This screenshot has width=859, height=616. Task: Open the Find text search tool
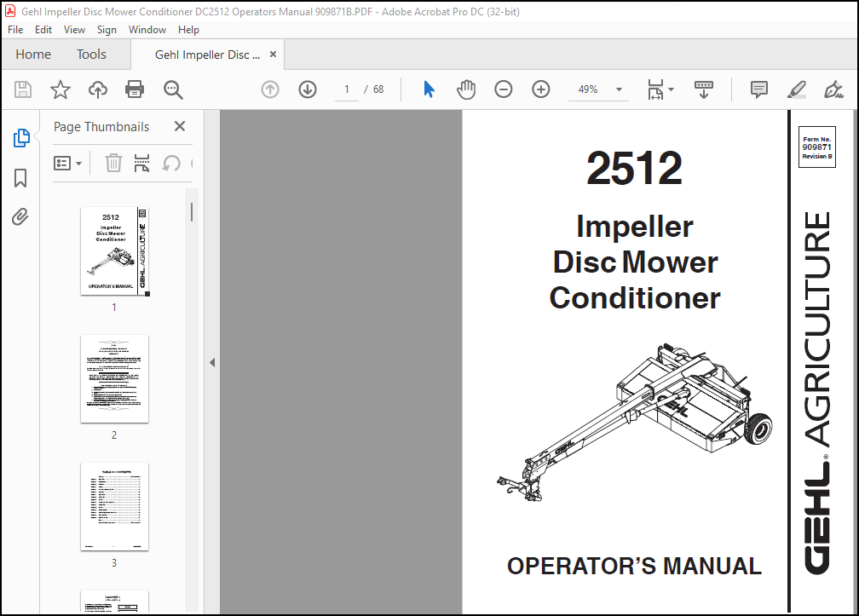(173, 89)
